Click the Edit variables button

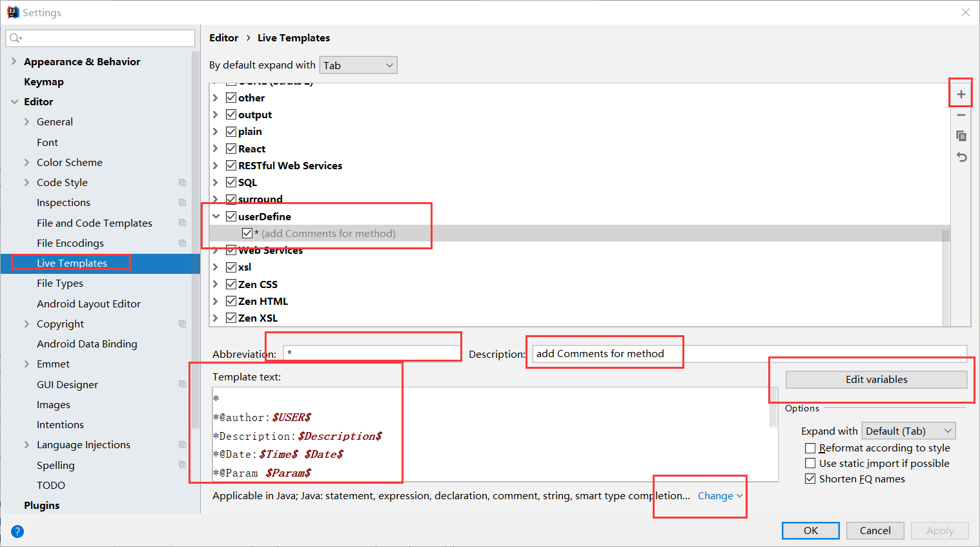click(x=876, y=380)
